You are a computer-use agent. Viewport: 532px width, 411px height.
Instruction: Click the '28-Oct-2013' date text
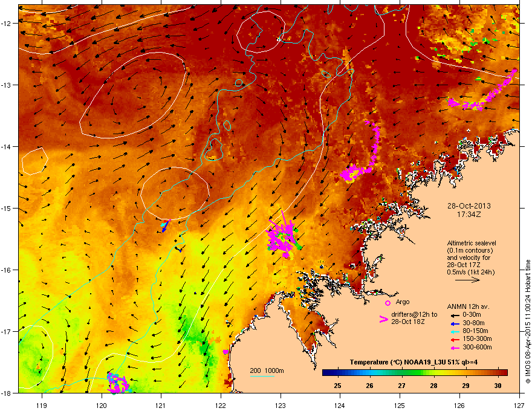[469, 206]
